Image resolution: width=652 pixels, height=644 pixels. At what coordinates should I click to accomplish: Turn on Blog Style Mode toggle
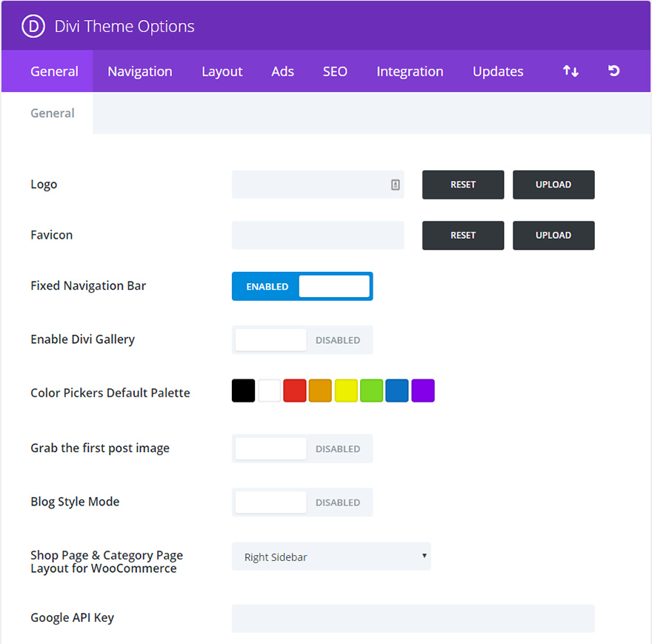coord(302,502)
